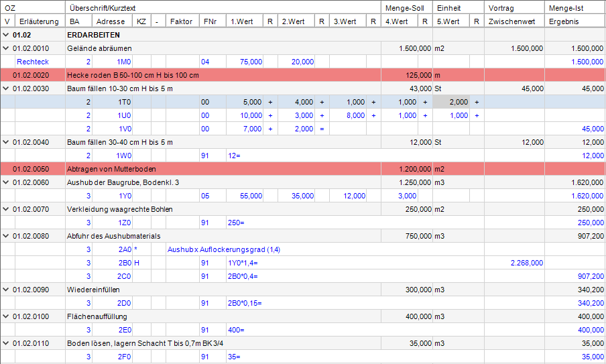Collapse position 01.02.0060 Aushub der Baugrube
Viewport: 606px width, 364px height.
point(6,182)
